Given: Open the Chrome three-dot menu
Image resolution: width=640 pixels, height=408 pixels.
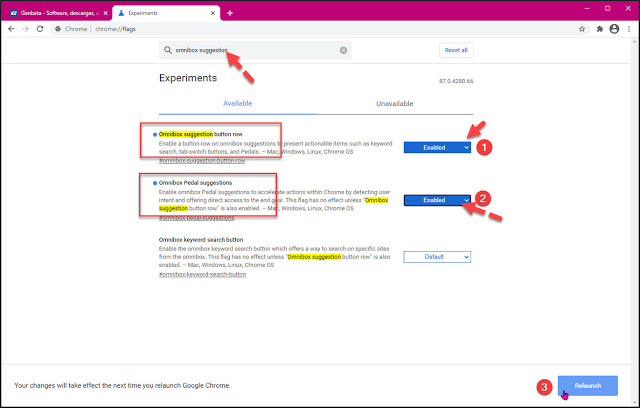Looking at the screenshot, I should 628,29.
